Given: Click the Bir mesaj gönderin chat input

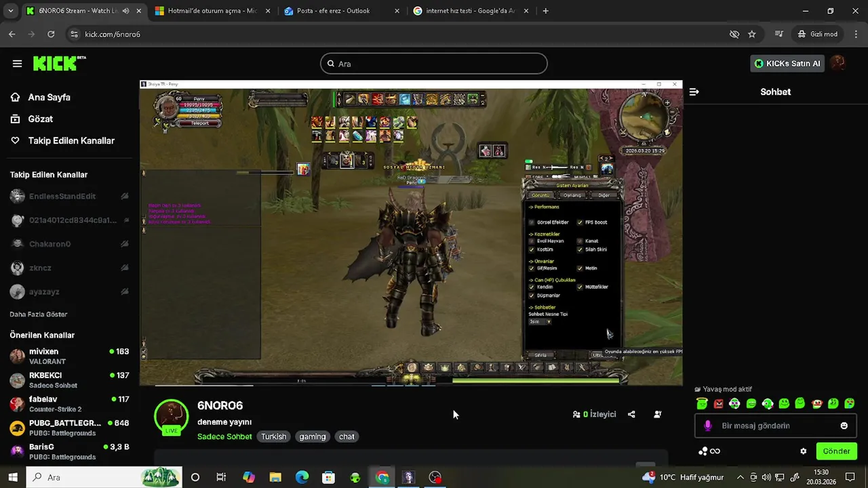Looking at the screenshot, I should 776,426.
